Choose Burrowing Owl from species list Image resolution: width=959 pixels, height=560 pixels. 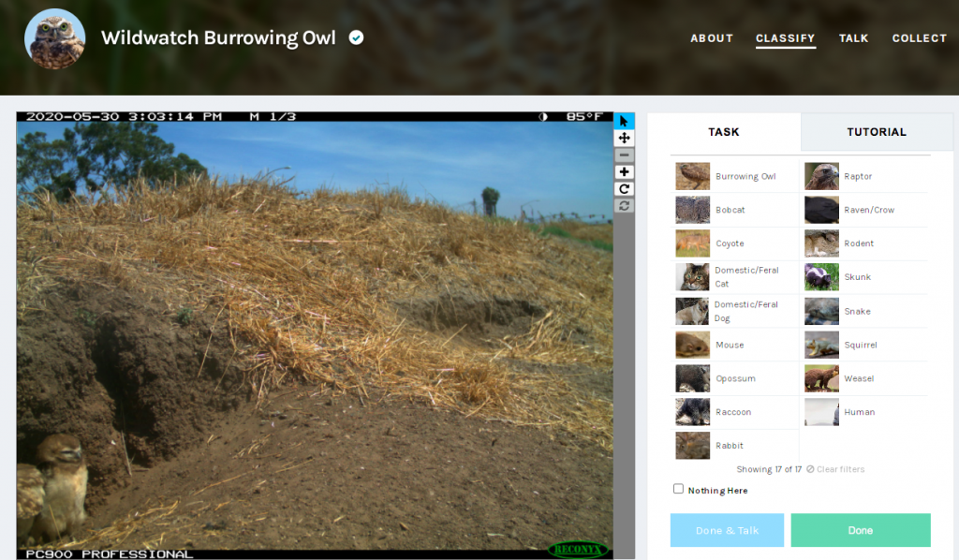pos(735,176)
